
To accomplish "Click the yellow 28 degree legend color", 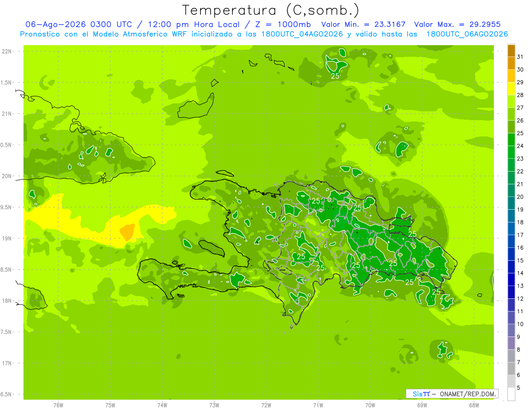I will pos(511,89).
